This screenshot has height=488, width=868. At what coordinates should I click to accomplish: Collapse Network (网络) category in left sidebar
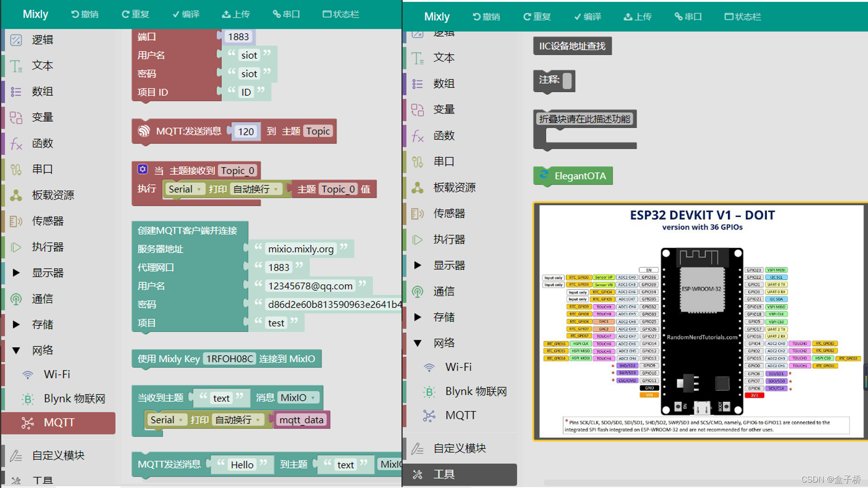coord(16,350)
